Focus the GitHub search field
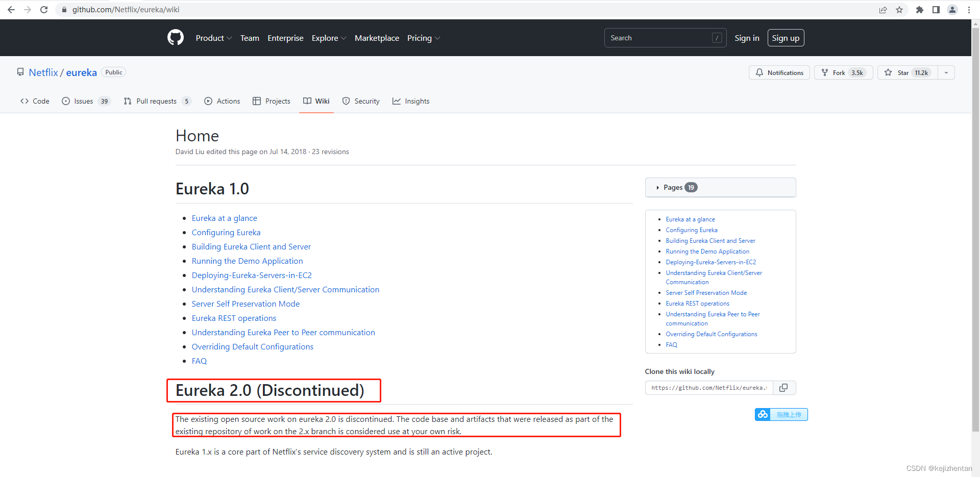The image size is (980, 477). [x=665, y=38]
